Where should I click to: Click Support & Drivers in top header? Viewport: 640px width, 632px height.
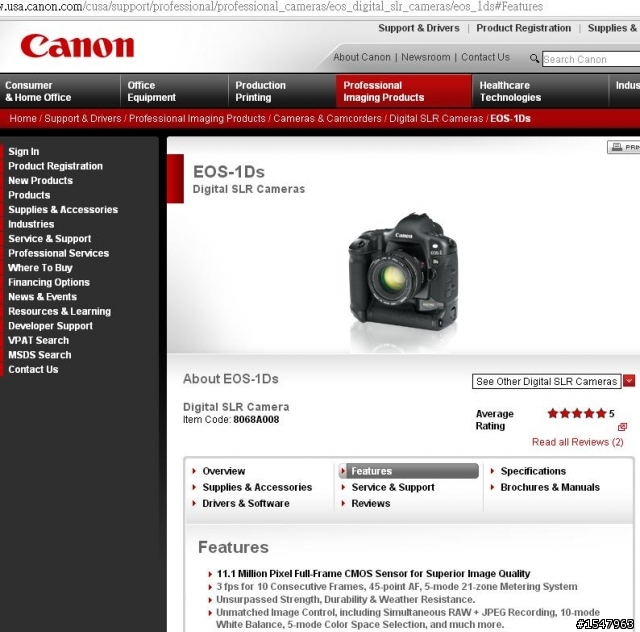coord(419,28)
